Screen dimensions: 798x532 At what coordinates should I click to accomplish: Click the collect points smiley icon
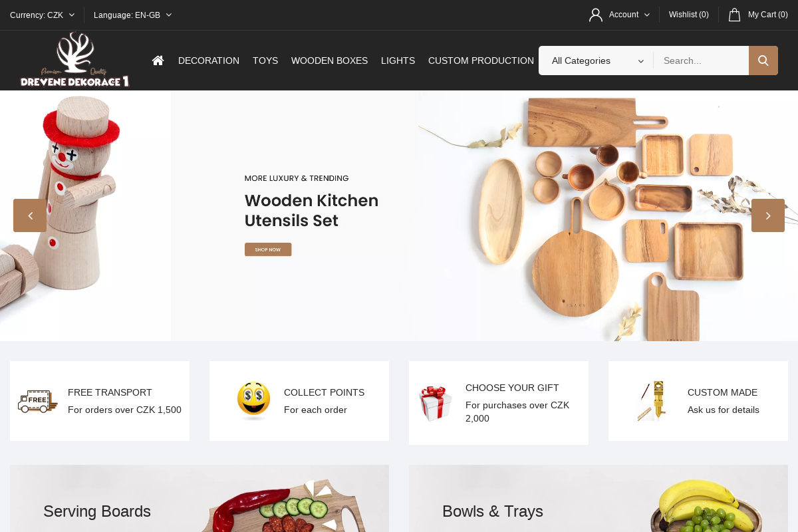[x=254, y=401]
